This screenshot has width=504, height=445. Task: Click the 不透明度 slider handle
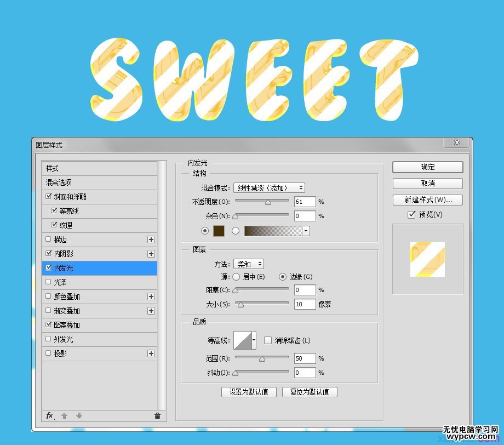[268, 203]
